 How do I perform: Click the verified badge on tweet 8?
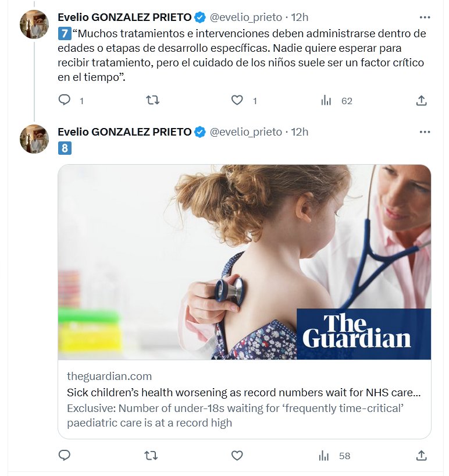(199, 132)
